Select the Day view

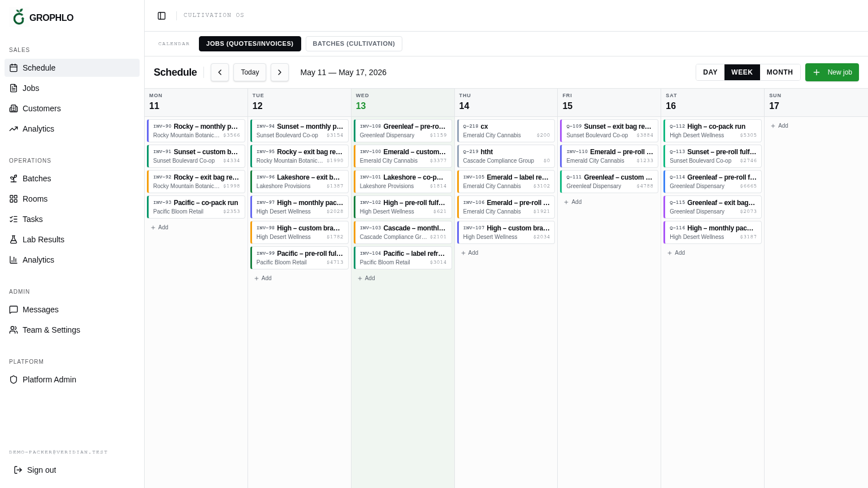click(710, 72)
